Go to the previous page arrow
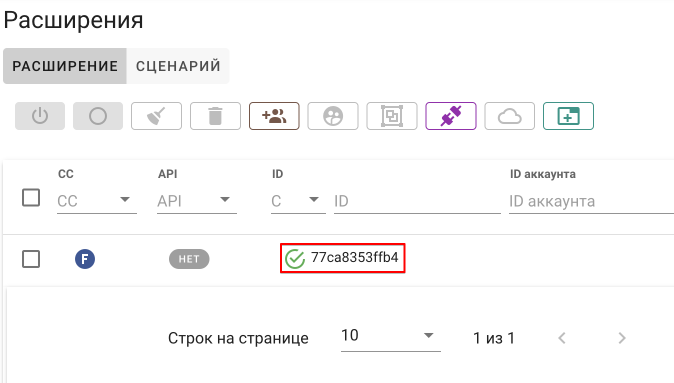 (562, 338)
